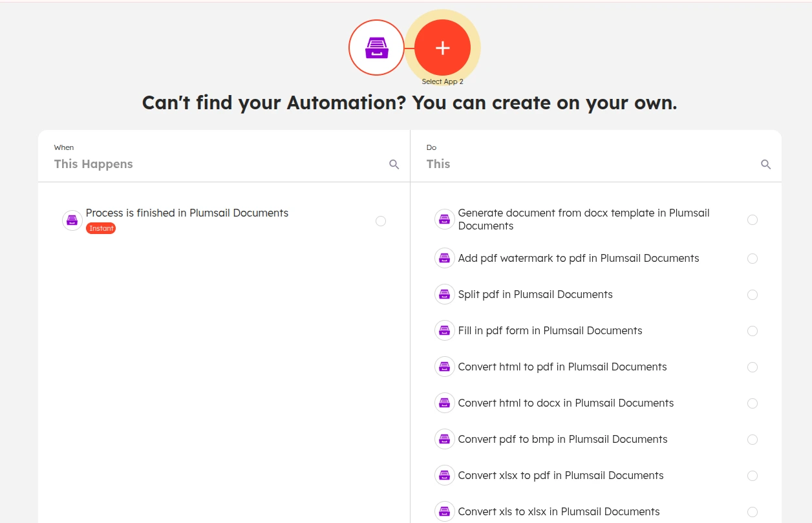This screenshot has height=523, width=812.
Task: Click icon beside Convert xlsx to pdf
Action: click(x=444, y=476)
